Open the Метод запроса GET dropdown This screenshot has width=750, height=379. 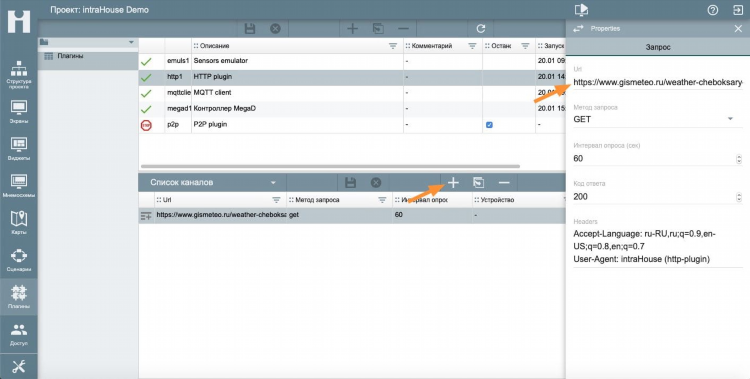pyautogui.click(x=654, y=119)
